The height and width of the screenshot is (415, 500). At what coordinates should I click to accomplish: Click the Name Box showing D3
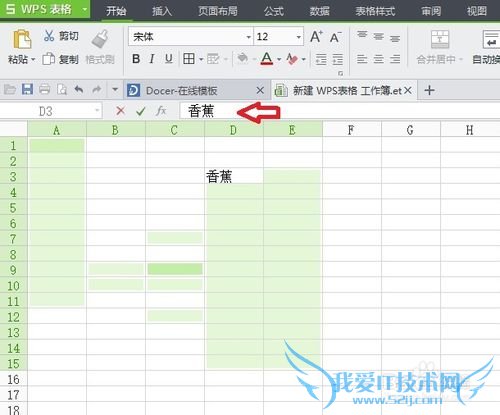[51, 111]
